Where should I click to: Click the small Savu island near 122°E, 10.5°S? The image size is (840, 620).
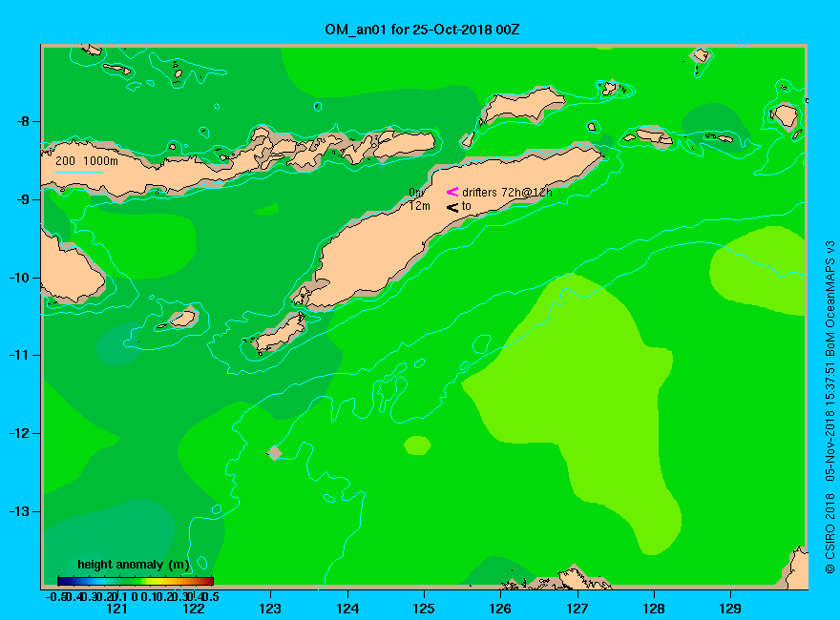click(183, 318)
